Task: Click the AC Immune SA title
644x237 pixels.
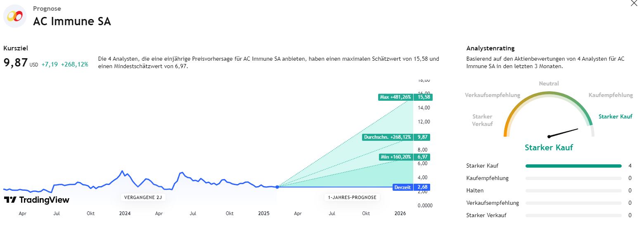Action: pos(72,21)
